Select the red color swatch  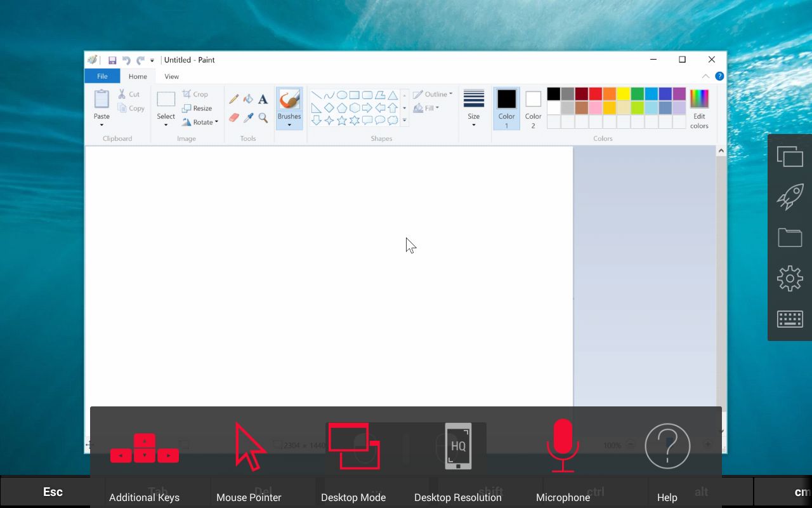(595, 93)
